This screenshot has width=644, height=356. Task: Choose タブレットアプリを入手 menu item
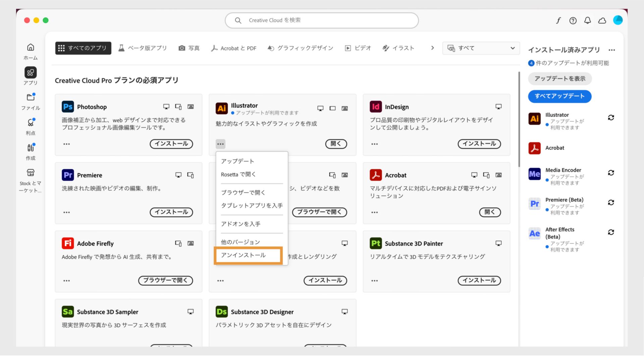click(x=252, y=205)
